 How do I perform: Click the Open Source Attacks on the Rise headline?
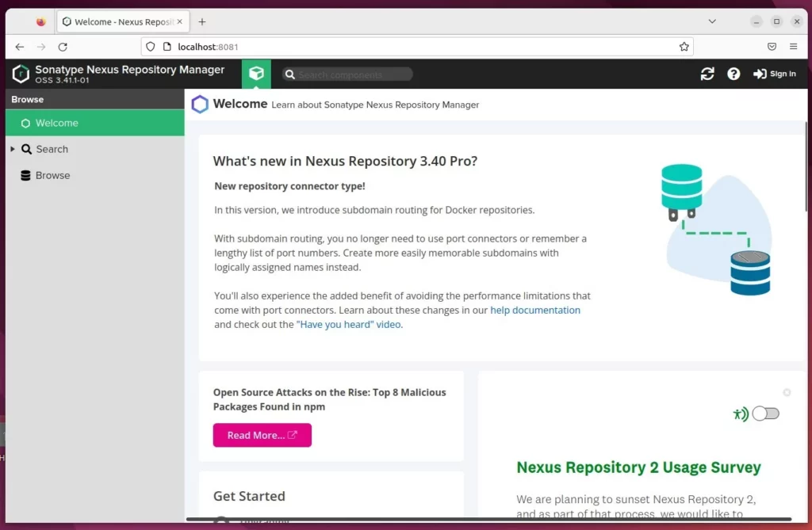[x=329, y=399]
